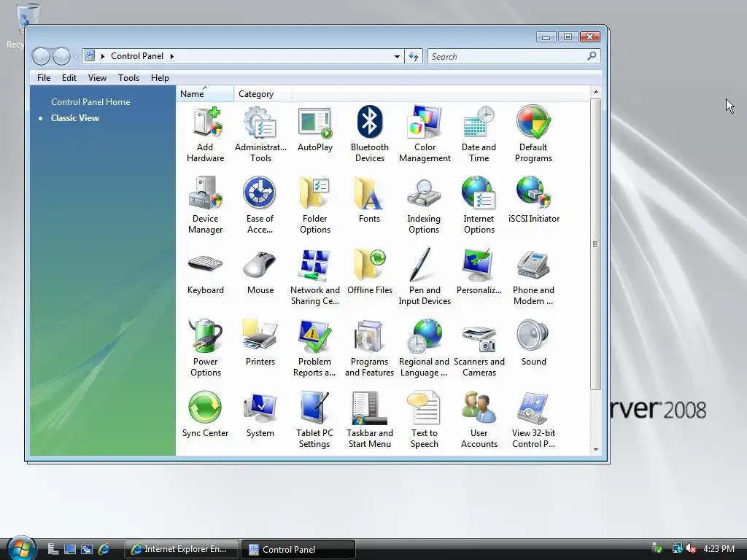Screen dimensions: 747x560
Task: Open Bluetooth Devices icon
Action: coord(370,134)
